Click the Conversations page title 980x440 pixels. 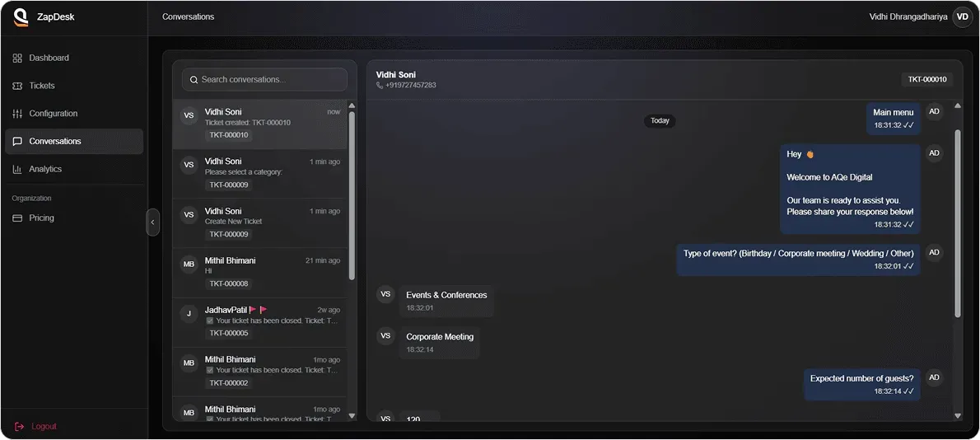[x=188, y=16]
